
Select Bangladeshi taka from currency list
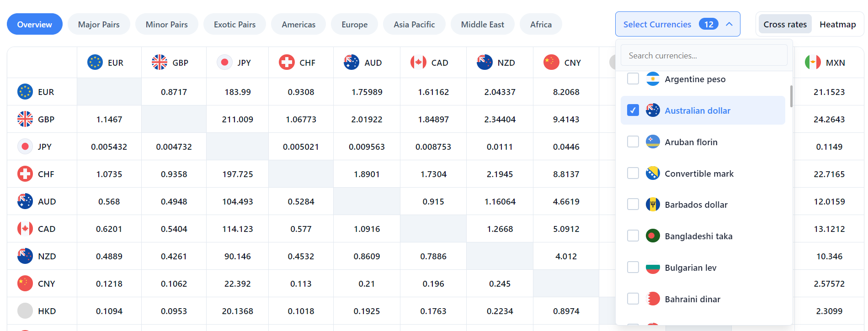coord(633,236)
